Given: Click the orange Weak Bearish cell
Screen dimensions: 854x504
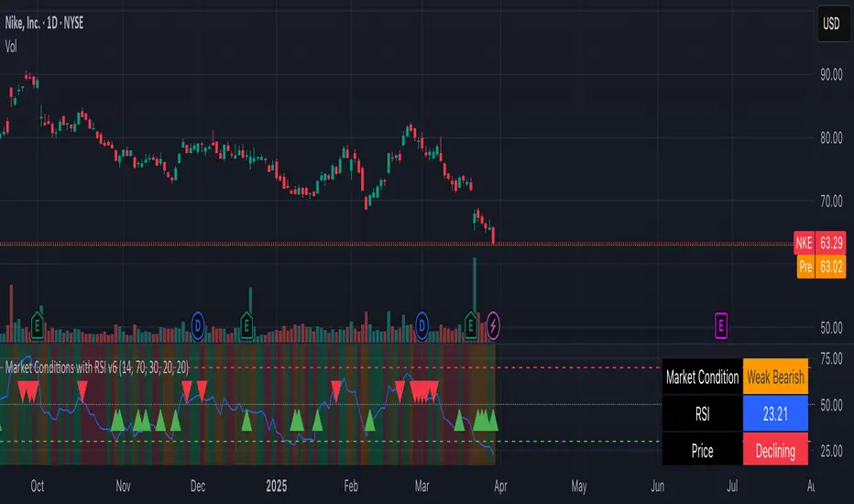Looking at the screenshot, I should point(775,377).
